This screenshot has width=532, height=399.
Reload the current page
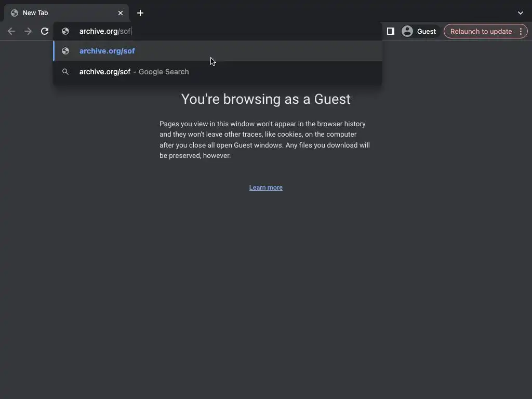pos(45,31)
